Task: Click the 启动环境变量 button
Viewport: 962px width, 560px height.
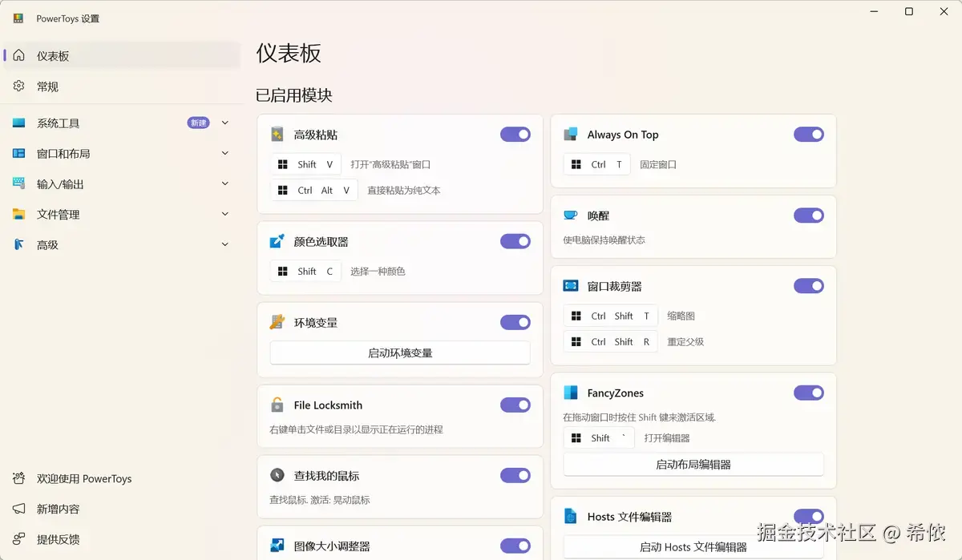Action: (400, 353)
